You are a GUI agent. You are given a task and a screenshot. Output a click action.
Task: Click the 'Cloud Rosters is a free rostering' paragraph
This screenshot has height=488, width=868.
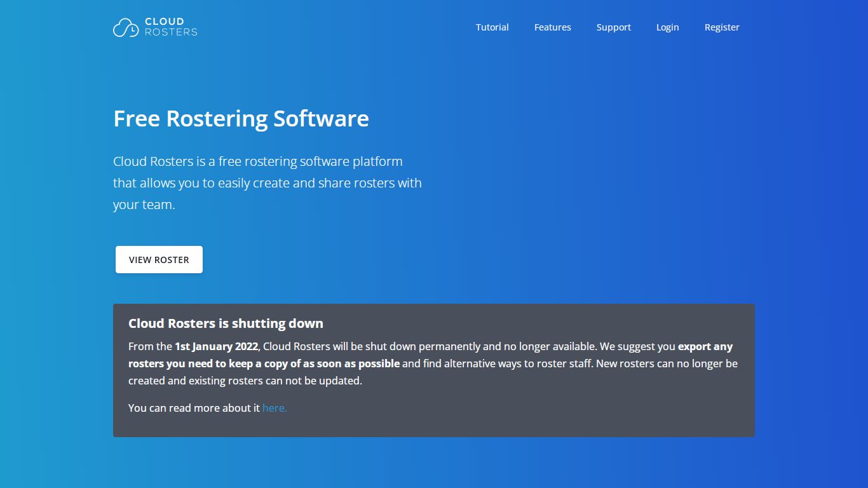(x=268, y=183)
